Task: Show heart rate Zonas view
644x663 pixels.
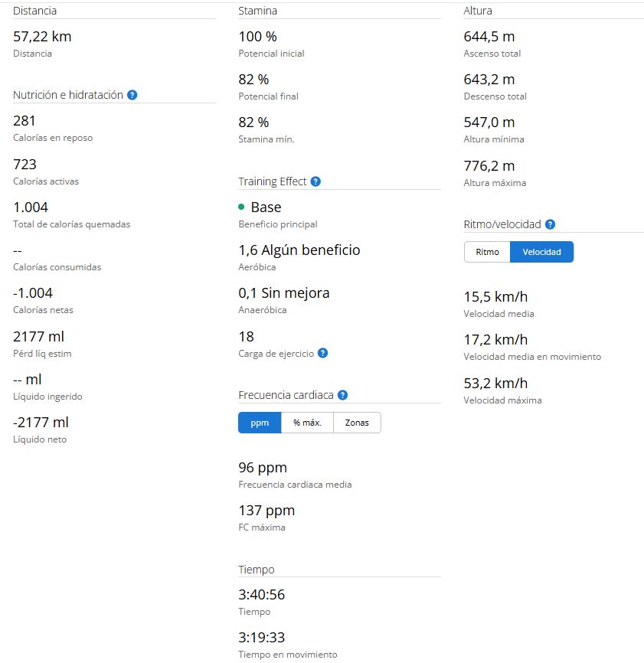Action: click(x=357, y=423)
